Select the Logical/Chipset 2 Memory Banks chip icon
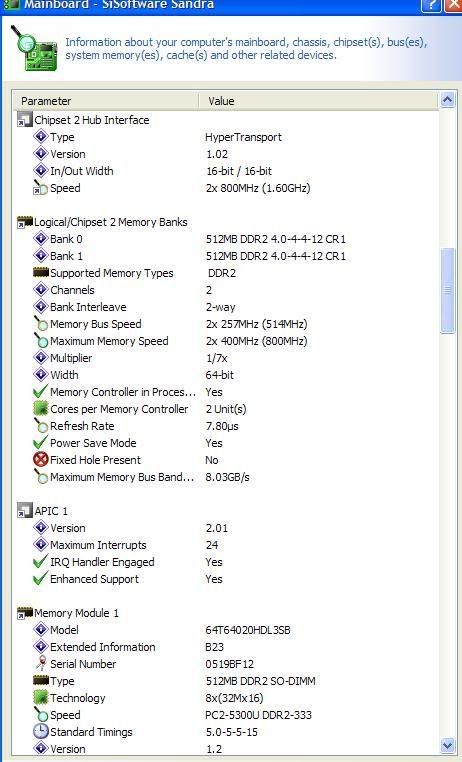Viewport: 462px width, 762px height. click(24, 222)
